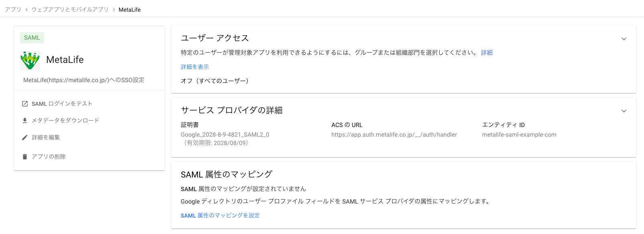Open ウェブアプリとモバイルアプリ breadcrumb item
The height and width of the screenshot is (234, 644).
70,10
